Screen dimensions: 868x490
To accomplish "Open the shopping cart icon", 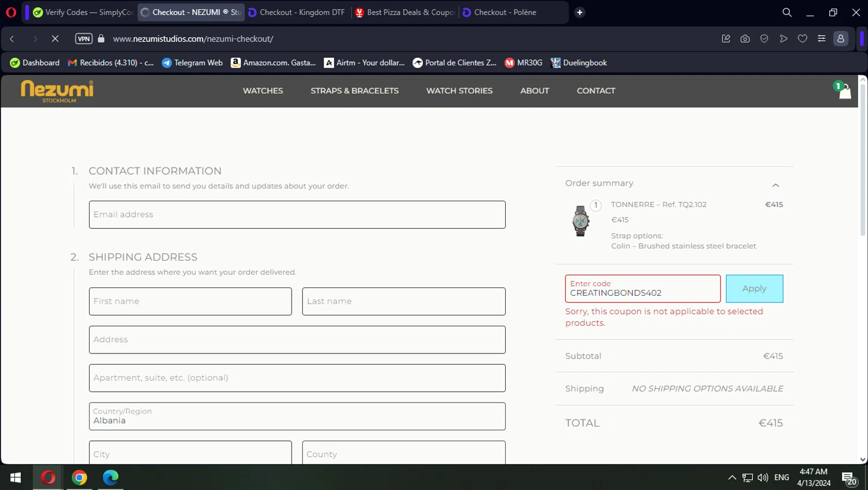I will pos(844,91).
